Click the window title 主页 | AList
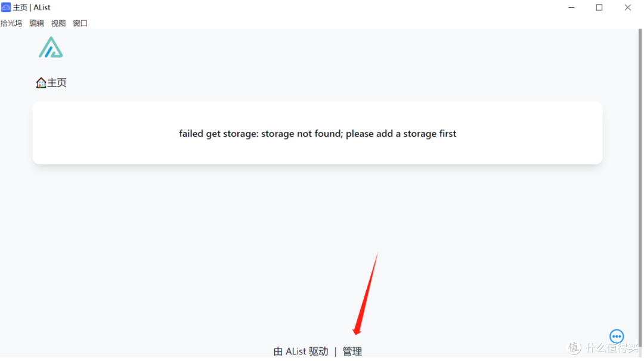 pos(32,7)
